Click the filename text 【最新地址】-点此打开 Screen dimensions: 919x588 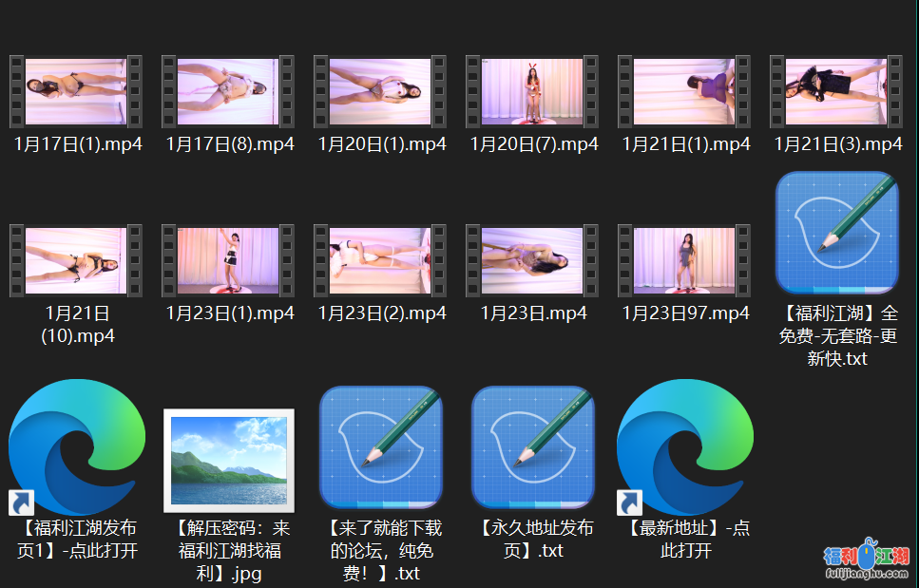point(684,539)
